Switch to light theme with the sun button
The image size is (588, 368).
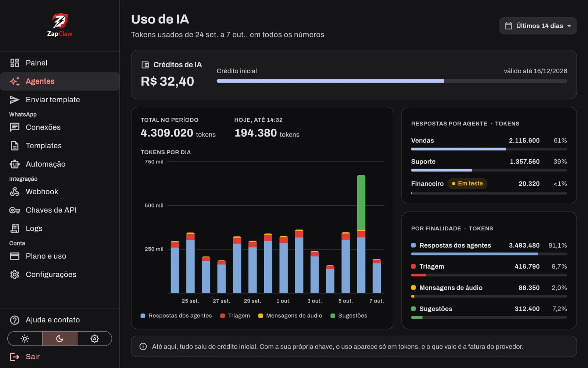point(25,339)
